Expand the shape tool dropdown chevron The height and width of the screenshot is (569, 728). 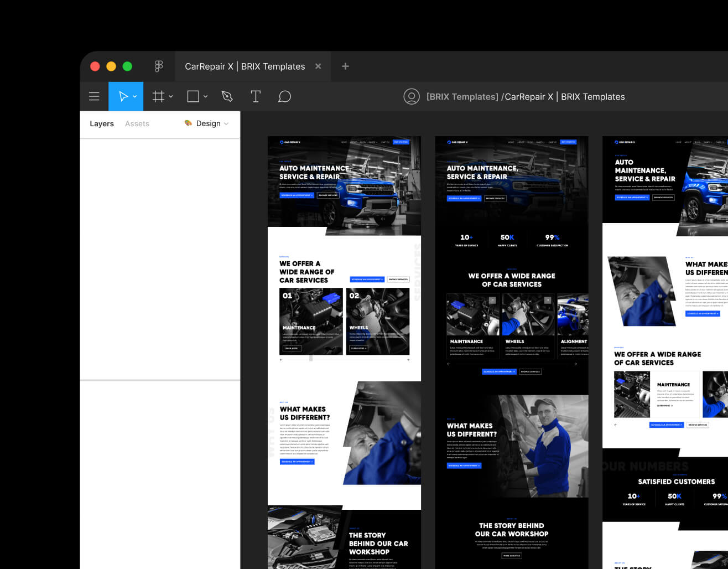click(x=205, y=96)
